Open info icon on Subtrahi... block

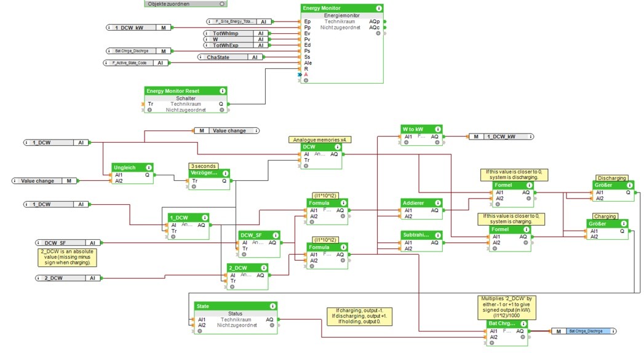pos(438,235)
